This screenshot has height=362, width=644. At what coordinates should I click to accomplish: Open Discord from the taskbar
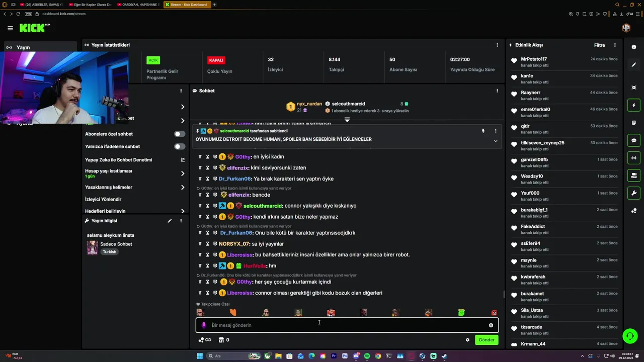coord(356,356)
